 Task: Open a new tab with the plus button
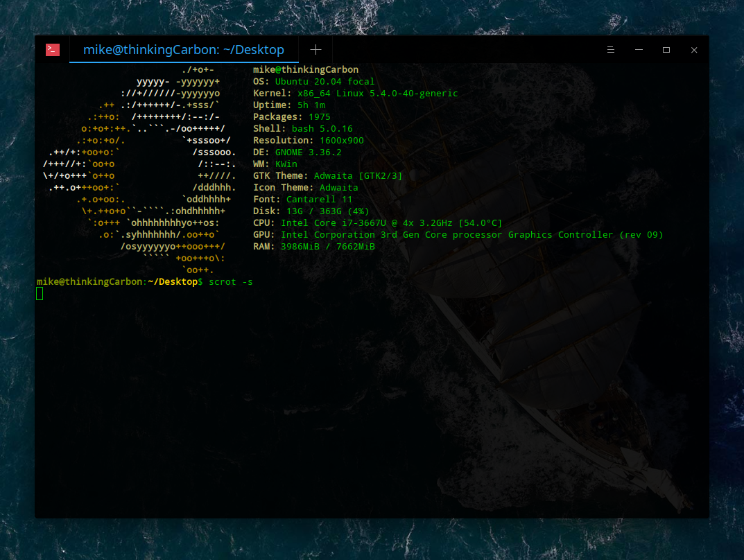315,50
